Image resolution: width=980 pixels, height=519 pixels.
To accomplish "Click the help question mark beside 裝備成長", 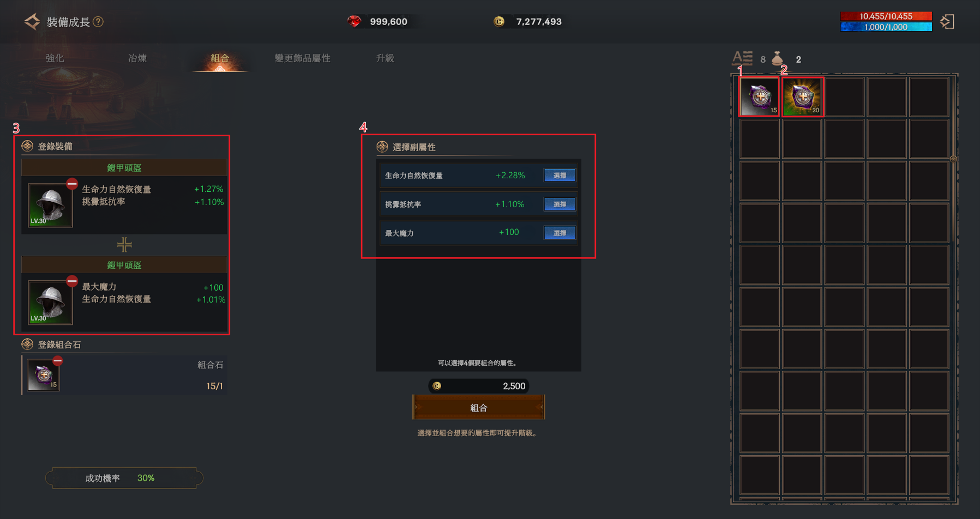I will (x=98, y=22).
